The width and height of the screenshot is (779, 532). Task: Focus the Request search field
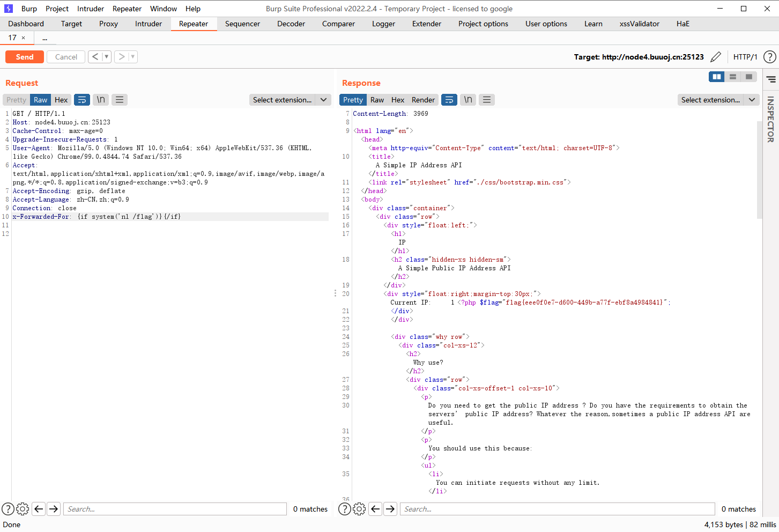click(x=175, y=509)
